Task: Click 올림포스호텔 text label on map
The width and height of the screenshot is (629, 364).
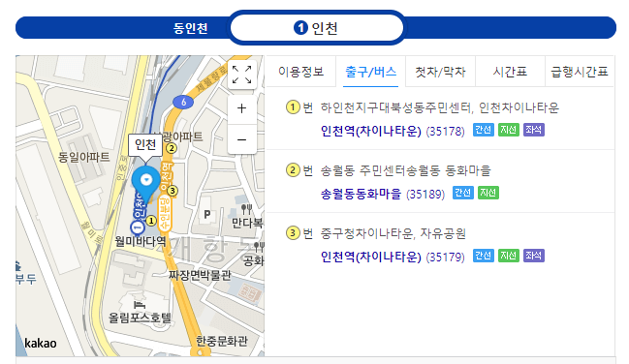Action: (140, 318)
